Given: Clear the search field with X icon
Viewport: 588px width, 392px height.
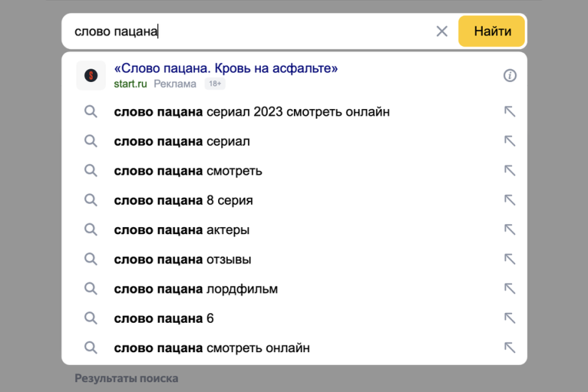Looking at the screenshot, I should pyautogui.click(x=442, y=32).
